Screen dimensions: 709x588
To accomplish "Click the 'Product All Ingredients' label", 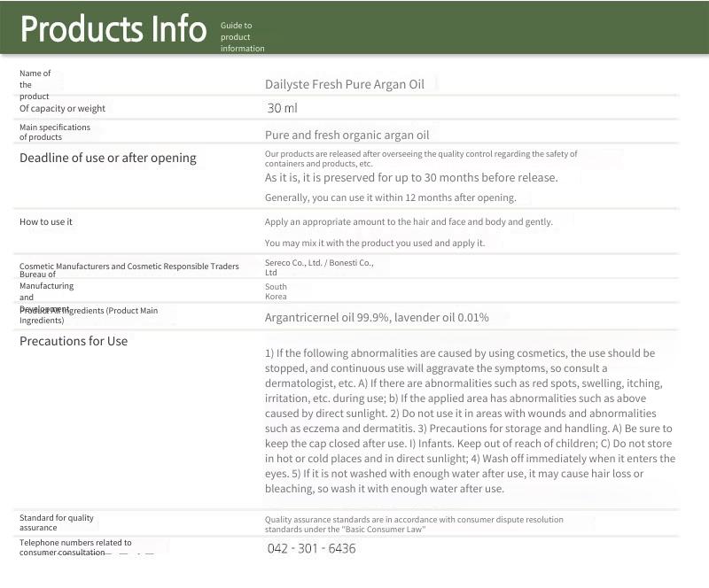I will [x=89, y=315].
